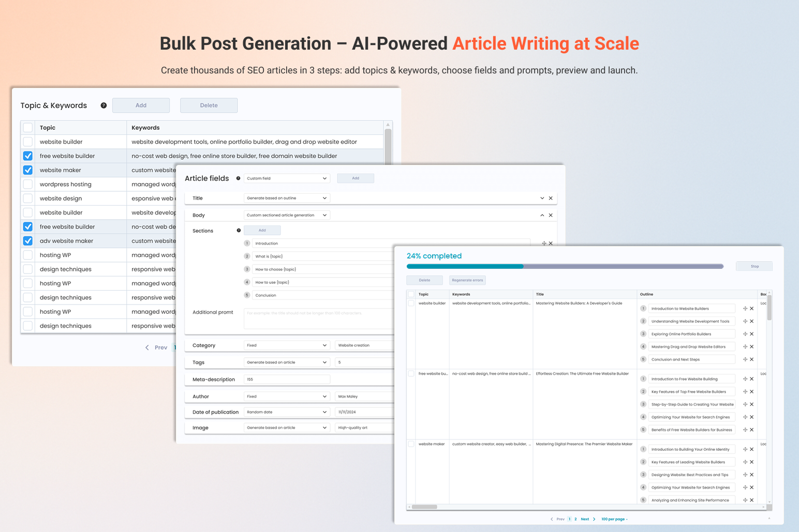The height and width of the screenshot is (532, 799).
Task: Check the website maker row in the progress table
Action: (410, 444)
